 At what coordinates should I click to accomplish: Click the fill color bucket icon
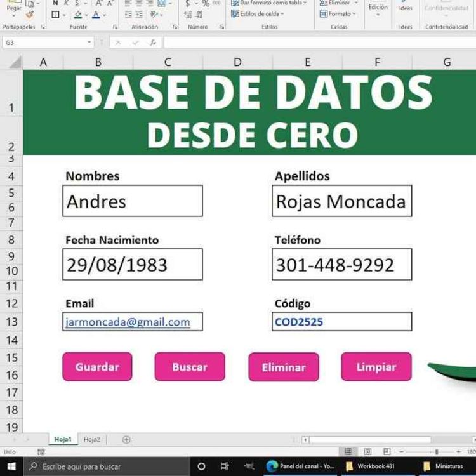(77, 14)
